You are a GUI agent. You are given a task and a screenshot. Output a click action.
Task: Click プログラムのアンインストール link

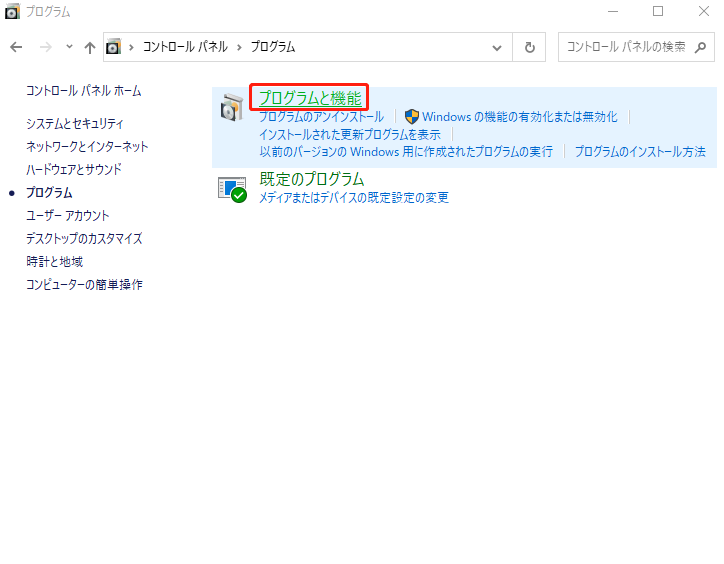click(x=321, y=116)
